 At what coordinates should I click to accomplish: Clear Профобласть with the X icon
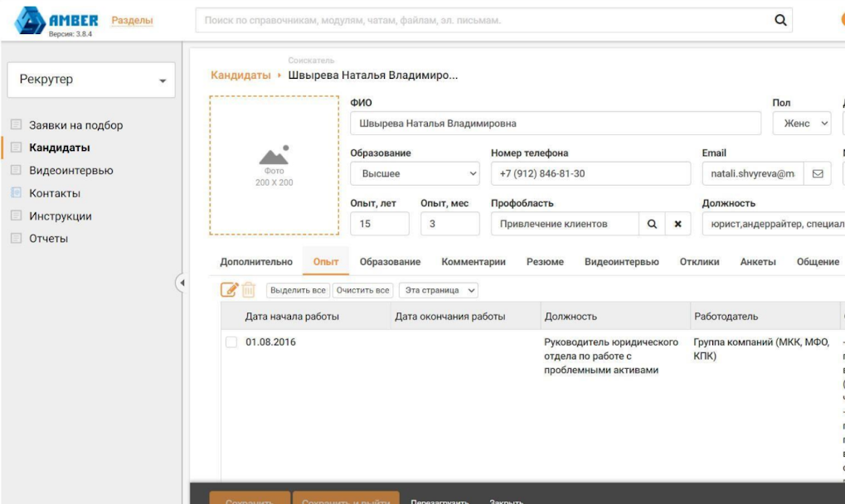click(x=678, y=224)
